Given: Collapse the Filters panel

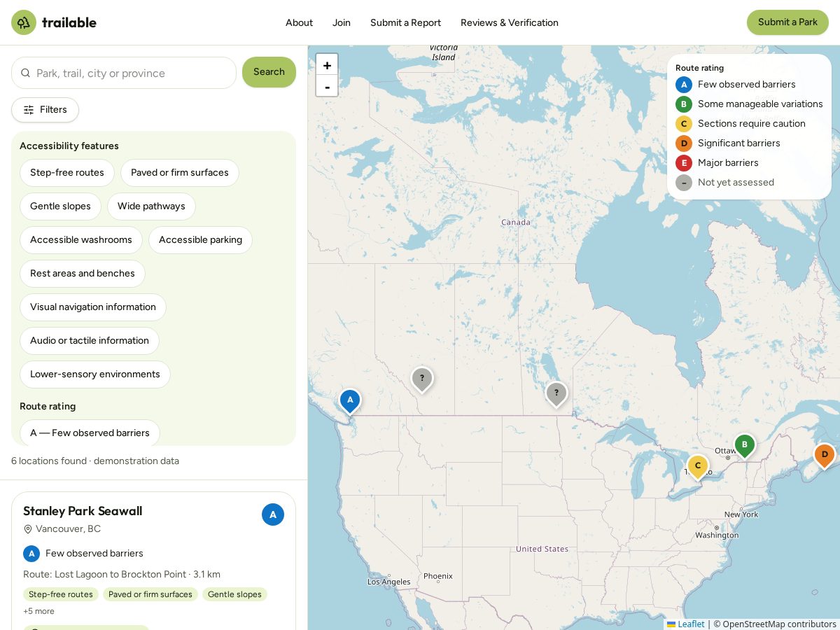Looking at the screenshot, I should (x=45, y=110).
